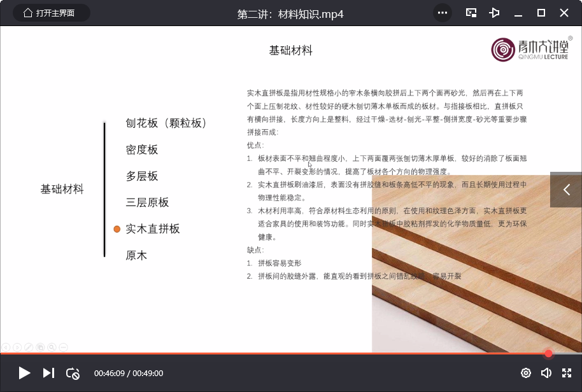Viewport: 582px width, 392px height.
Task: Toggle the loop playback mode icon
Action: 73,374
